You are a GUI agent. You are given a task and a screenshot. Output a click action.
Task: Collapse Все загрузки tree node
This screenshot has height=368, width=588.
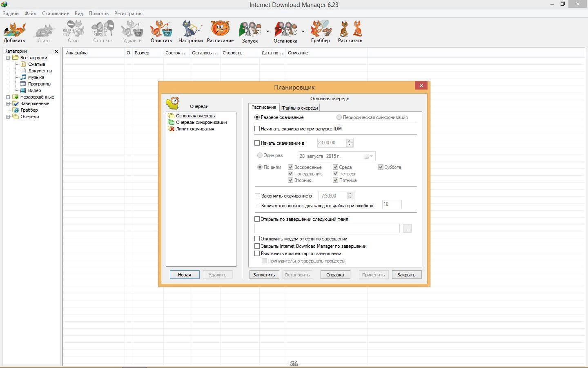(x=8, y=58)
